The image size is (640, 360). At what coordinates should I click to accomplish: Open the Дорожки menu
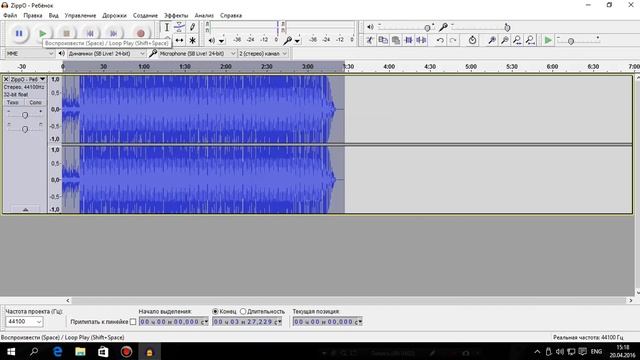coord(114,16)
